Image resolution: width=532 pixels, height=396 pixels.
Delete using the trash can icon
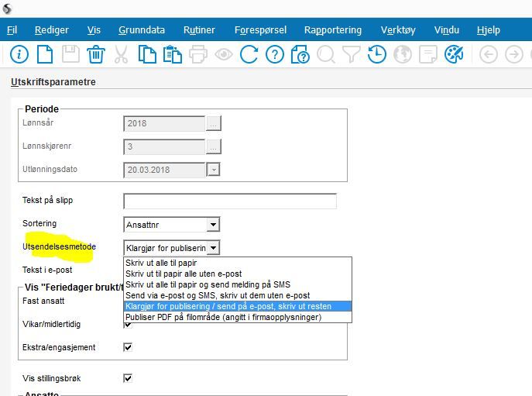(x=96, y=54)
